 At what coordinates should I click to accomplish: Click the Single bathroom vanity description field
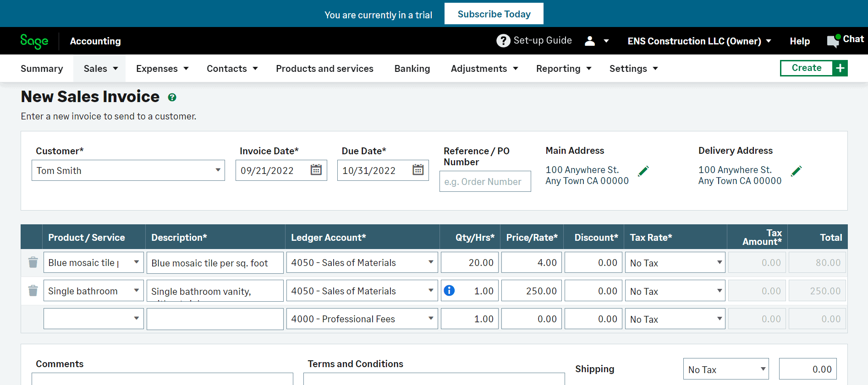coord(215,291)
